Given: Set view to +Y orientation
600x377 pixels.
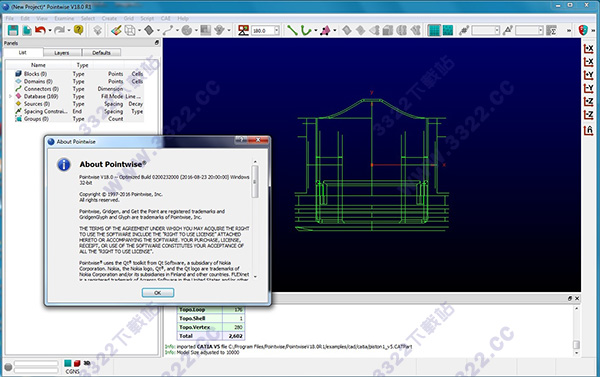Looking at the screenshot, I should 589,75.
